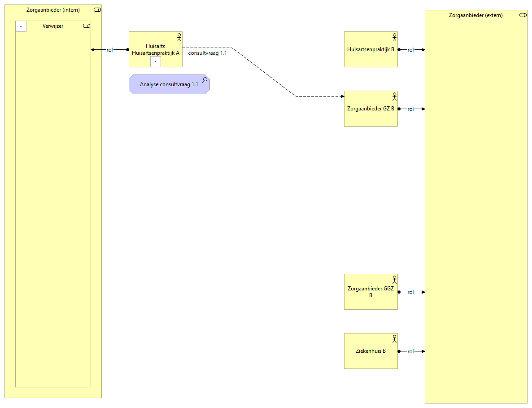Click the actor icon on Zorgaanbieder GGZ B
This screenshot has width=532, height=408.
pos(394,279)
